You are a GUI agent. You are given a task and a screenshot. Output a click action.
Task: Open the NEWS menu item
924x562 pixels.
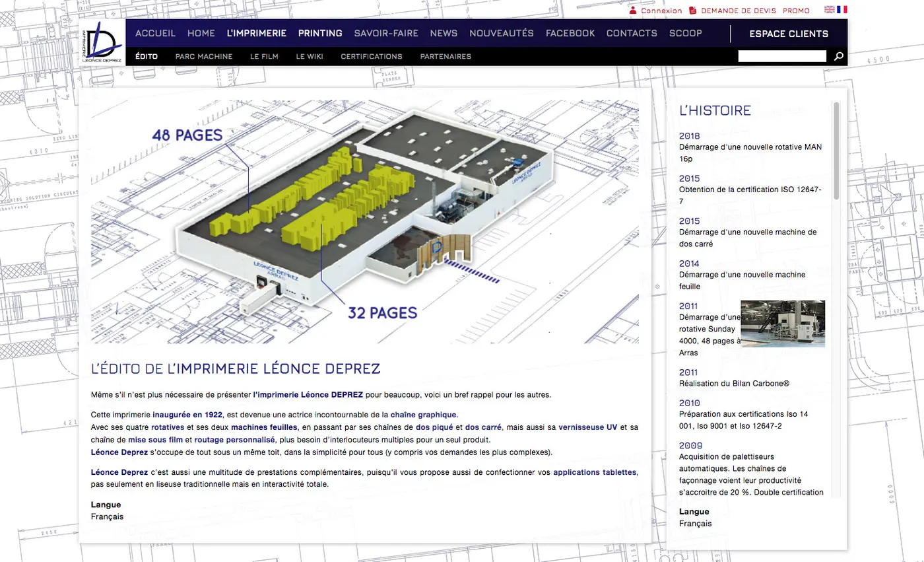point(444,33)
